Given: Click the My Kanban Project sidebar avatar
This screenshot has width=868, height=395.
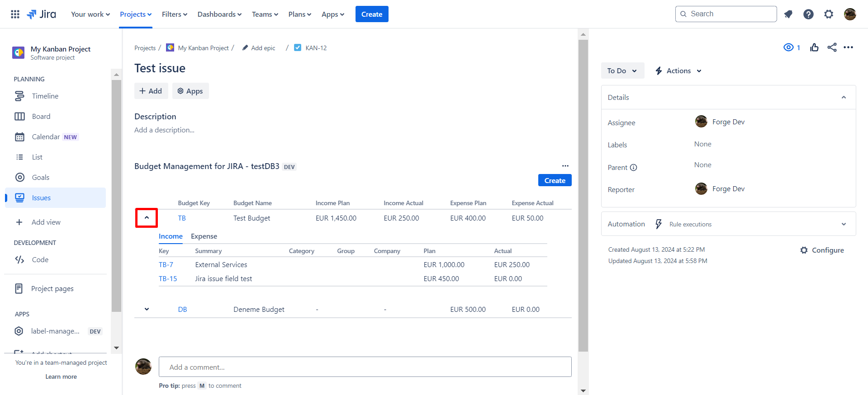Looking at the screenshot, I should [x=19, y=52].
